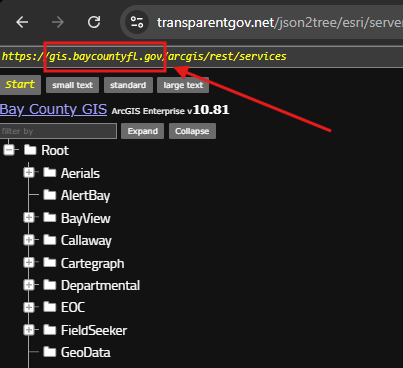Select the Cartegraph tree label
This screenshot has width=403, height=368.
[93, 264]
